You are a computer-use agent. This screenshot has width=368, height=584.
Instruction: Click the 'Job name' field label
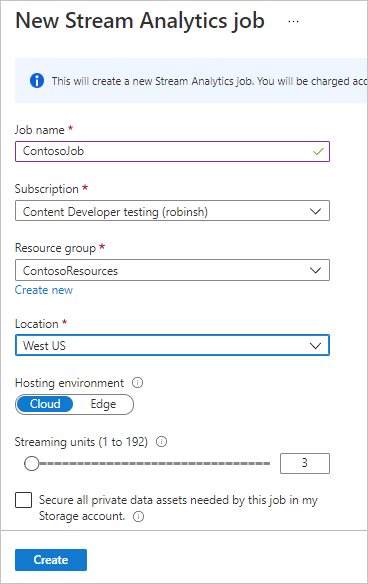[39, 130]
